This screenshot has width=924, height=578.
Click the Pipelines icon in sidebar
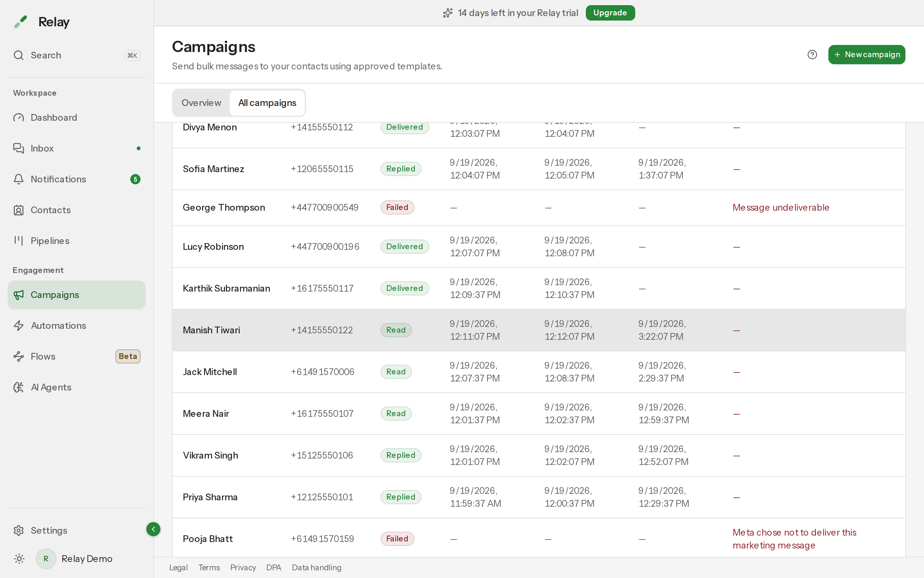tap(18, 241)
